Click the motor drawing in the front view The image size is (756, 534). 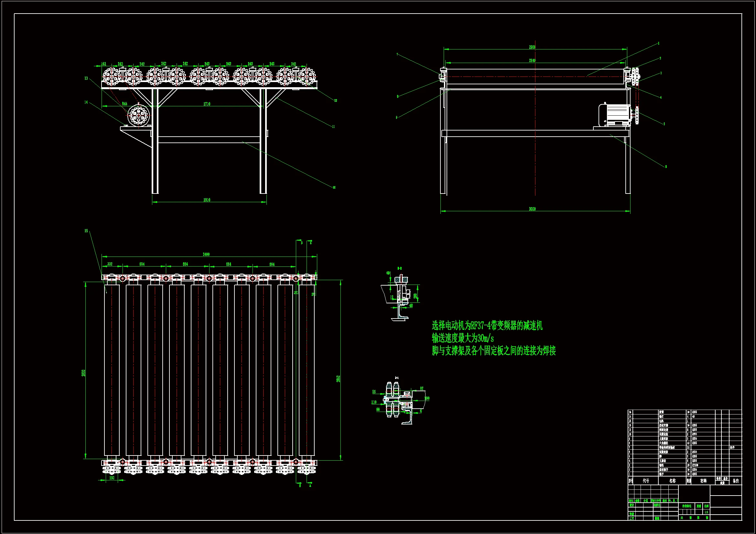(x=614, y=115)
